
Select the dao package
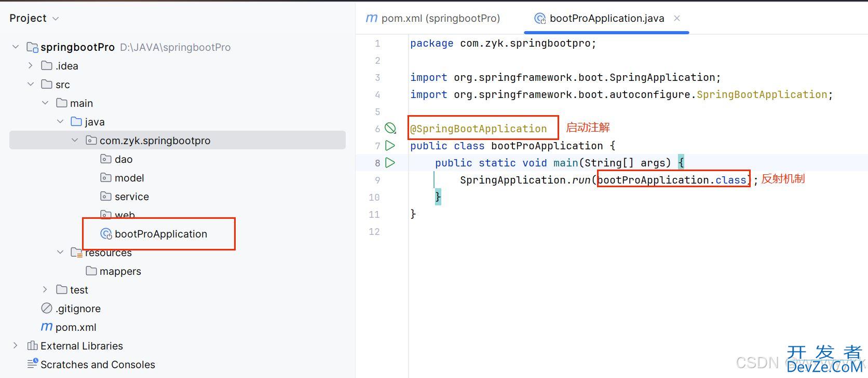pyautogui.click(x=124, y=159)
